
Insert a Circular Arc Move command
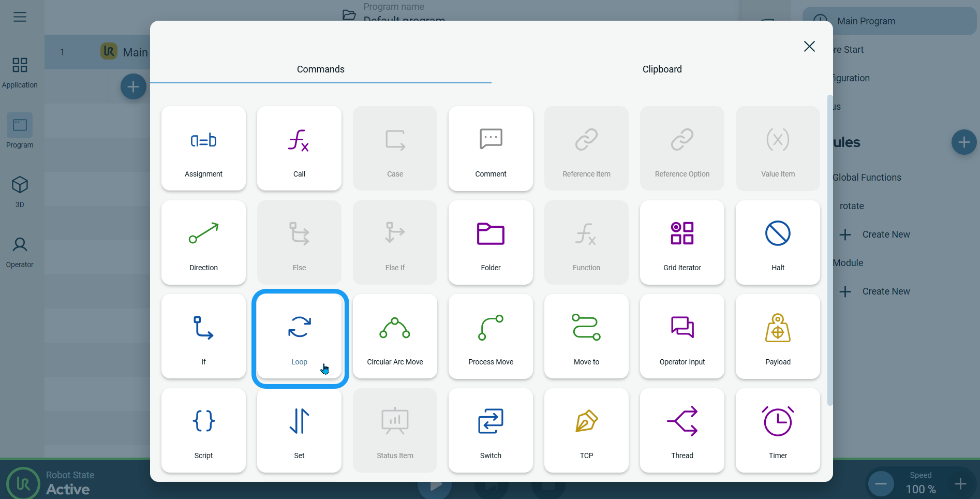pyautogui.click(x=395, y=337)
